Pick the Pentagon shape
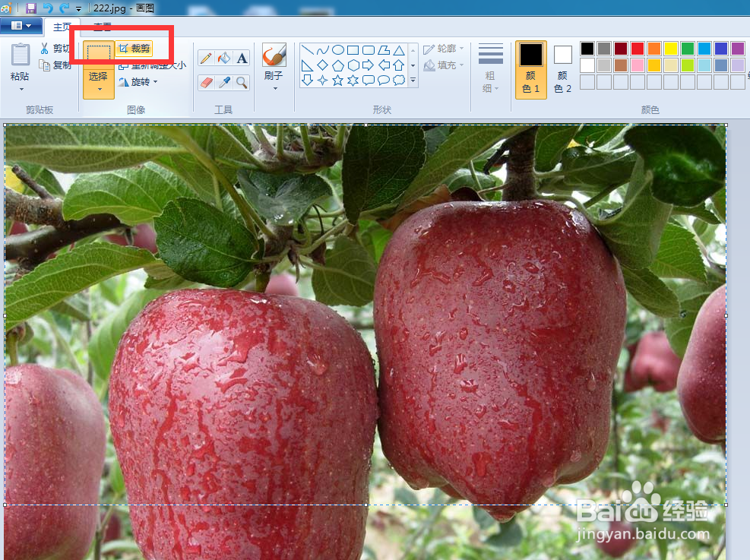The image size is (750, 560). pyautogui.click(x=338, y=65)
